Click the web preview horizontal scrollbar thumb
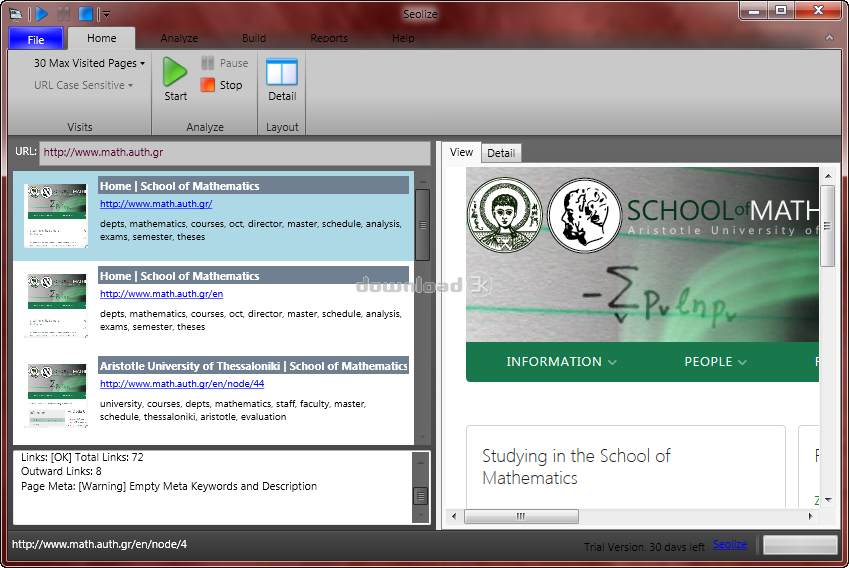Viewport: 849px width, 568px height. (x=521, y=516)
